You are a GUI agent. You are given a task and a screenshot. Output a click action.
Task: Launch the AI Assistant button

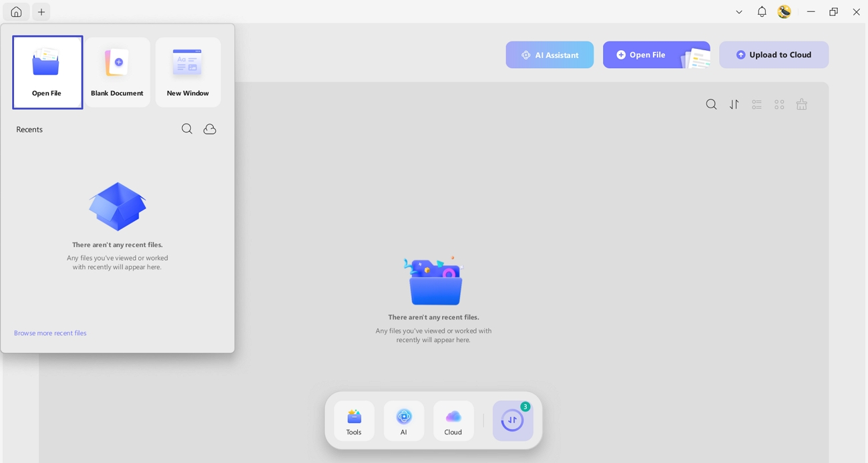tap(550, 55)
